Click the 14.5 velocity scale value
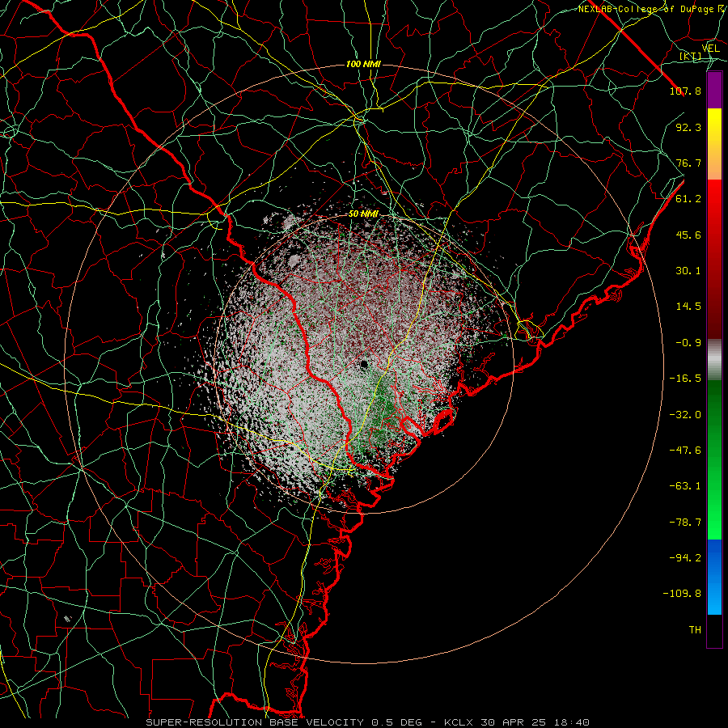The image size is (728, 728). 688,307
